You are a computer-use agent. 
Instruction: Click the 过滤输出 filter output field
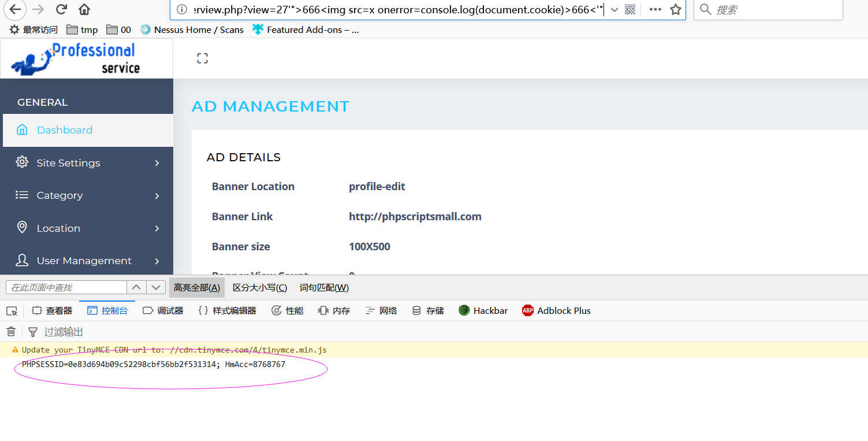[x=64, y=332]
